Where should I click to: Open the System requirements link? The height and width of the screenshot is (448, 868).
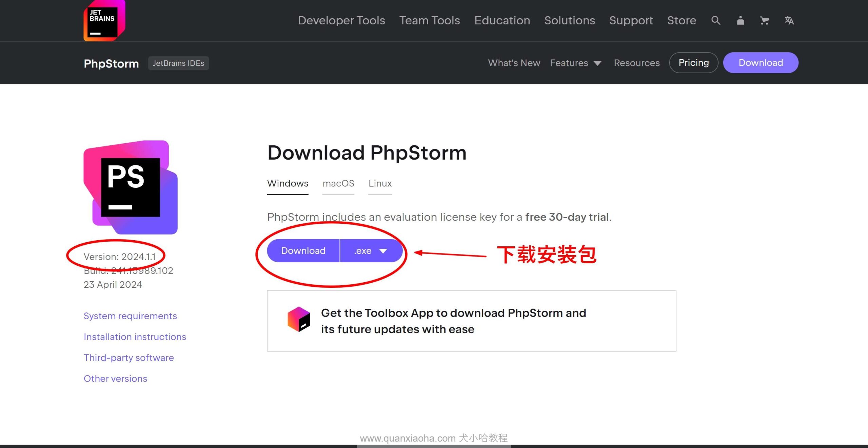130,315
